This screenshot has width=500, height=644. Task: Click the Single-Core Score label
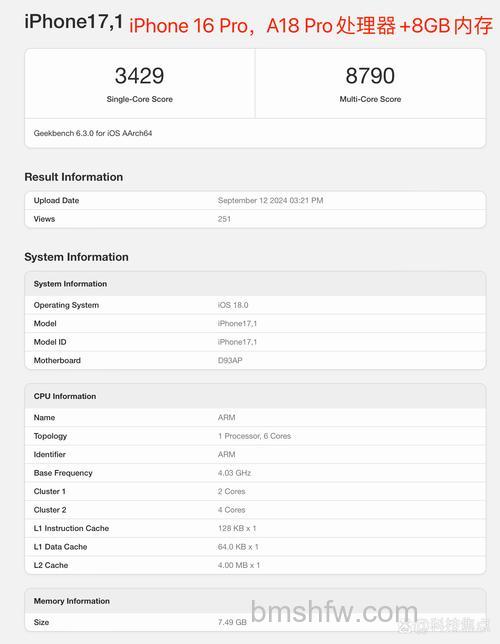click(x=139, y=99)
